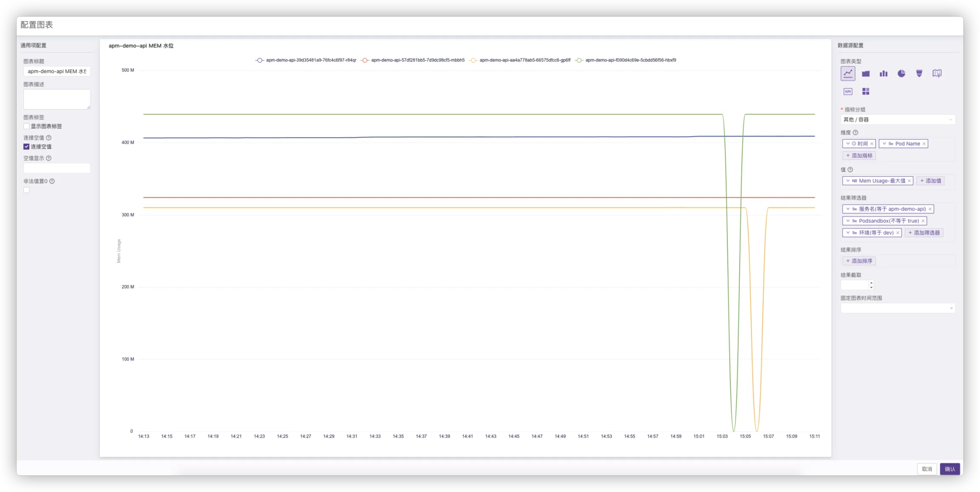Select the KPI card chart type
980x492 pixels.
(x=848, y=91)
